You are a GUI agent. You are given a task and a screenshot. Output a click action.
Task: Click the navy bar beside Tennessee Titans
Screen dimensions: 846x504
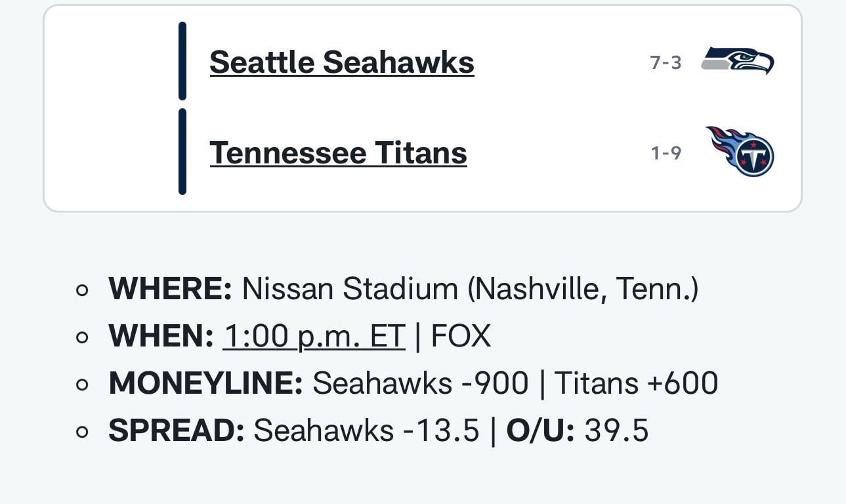click(182, 152)
